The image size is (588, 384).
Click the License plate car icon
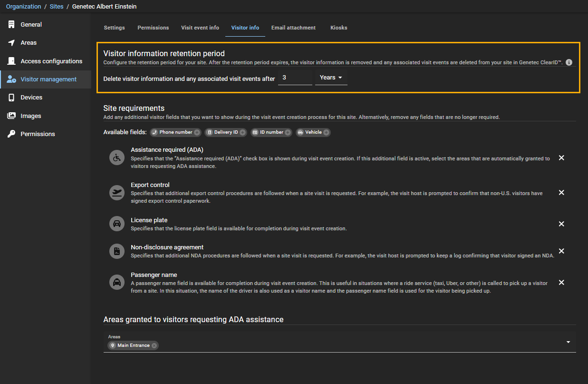tap(116, 224)
